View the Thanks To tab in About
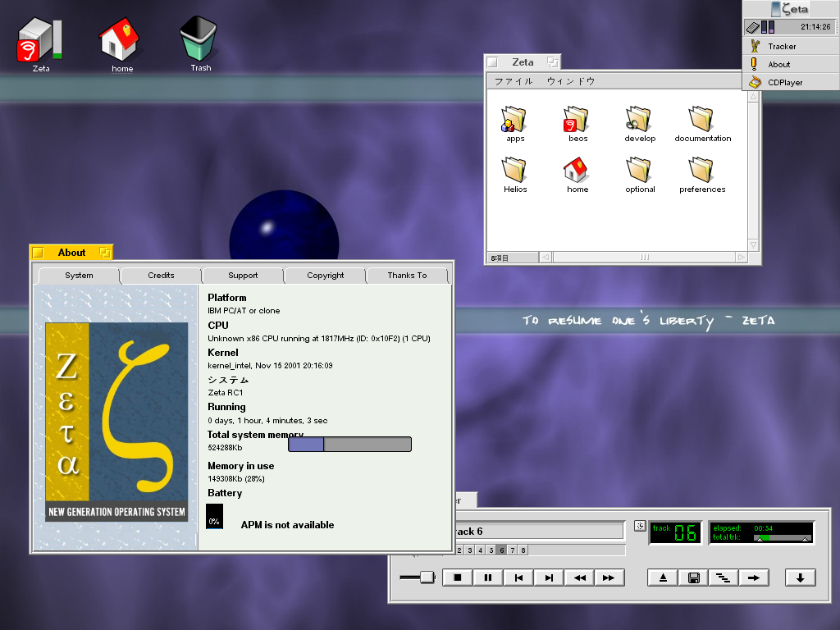 coord(407,276)
